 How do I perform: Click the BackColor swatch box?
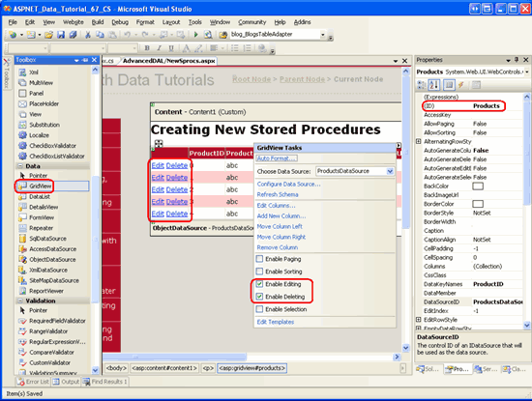pyautogui.click(x=478, y=186)
